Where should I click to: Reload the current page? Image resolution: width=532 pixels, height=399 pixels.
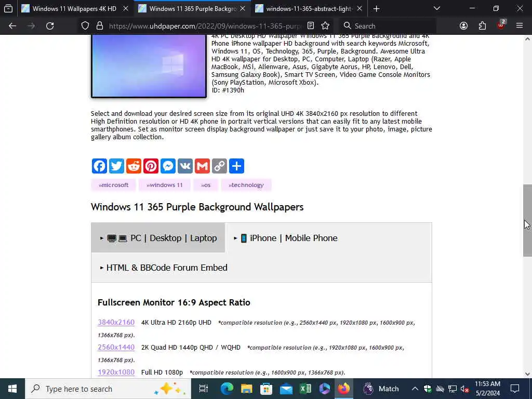click(50, 26)
